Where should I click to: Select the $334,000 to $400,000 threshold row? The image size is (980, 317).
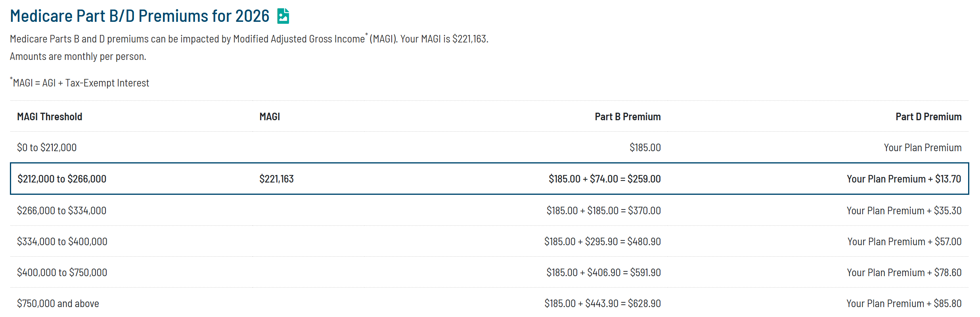tap(489, 241)
